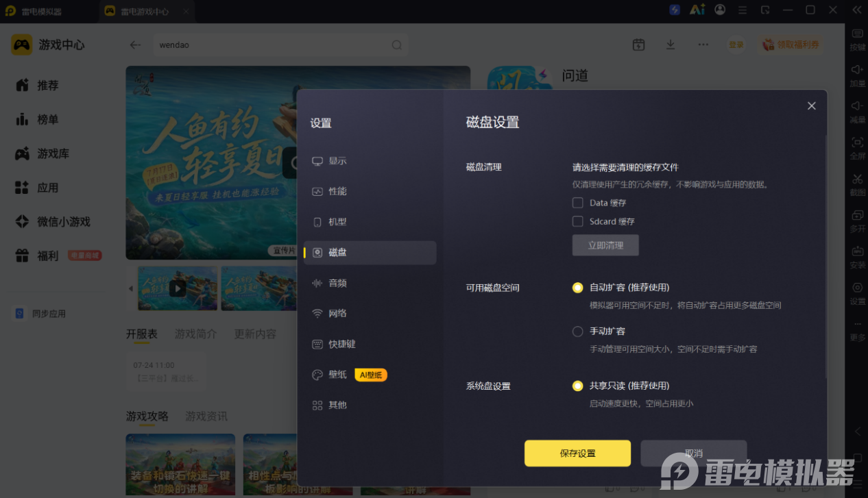
Task: Collapse right sidebar with double-chevron icon
Action: coord(856,10)
